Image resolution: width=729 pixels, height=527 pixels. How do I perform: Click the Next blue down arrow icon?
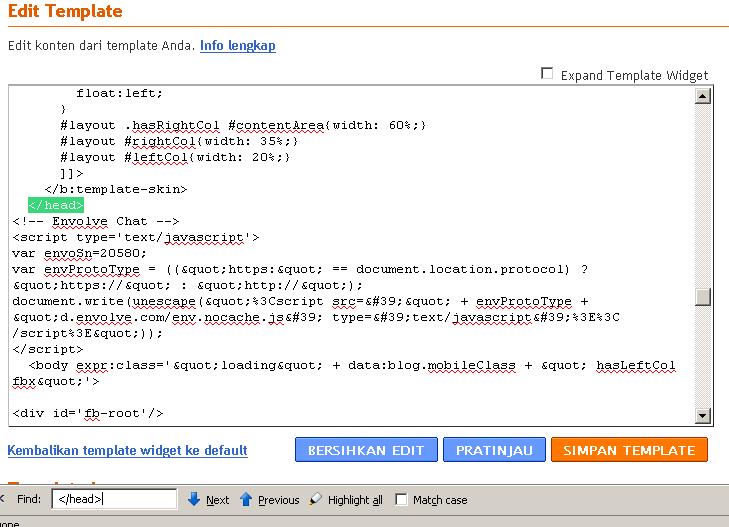click(x=193, y=500)
